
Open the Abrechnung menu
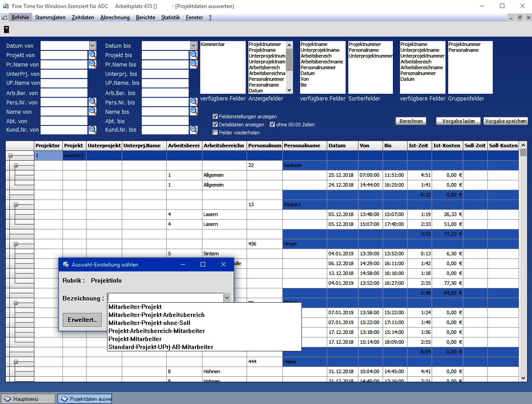coord(115,17)
